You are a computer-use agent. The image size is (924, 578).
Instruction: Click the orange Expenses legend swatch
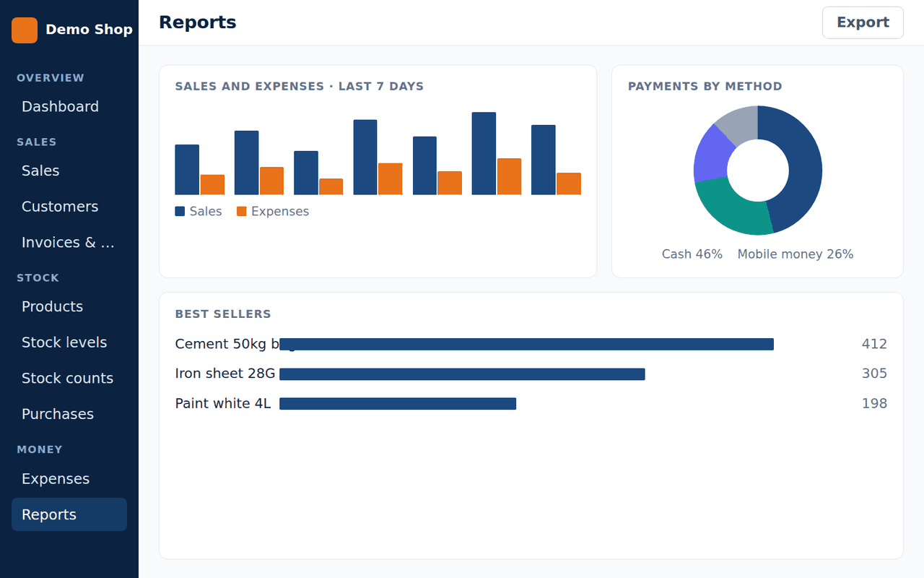click(242, 212)
